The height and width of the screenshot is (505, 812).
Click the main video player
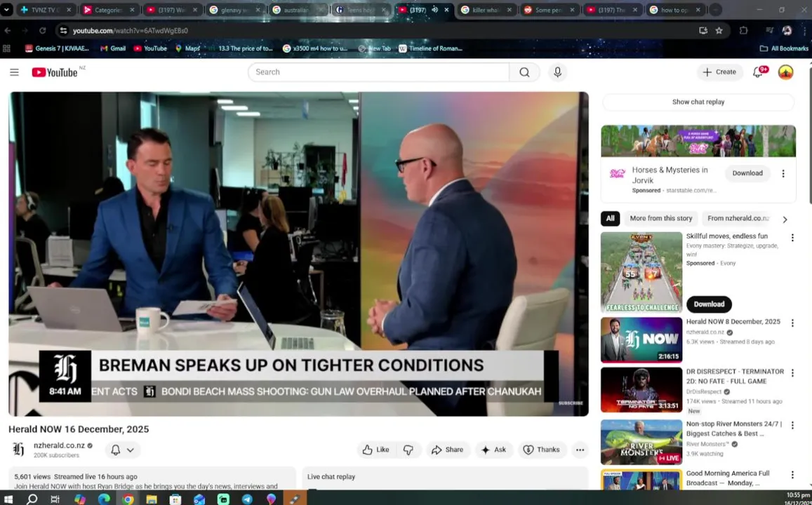[x=298, y=254]
